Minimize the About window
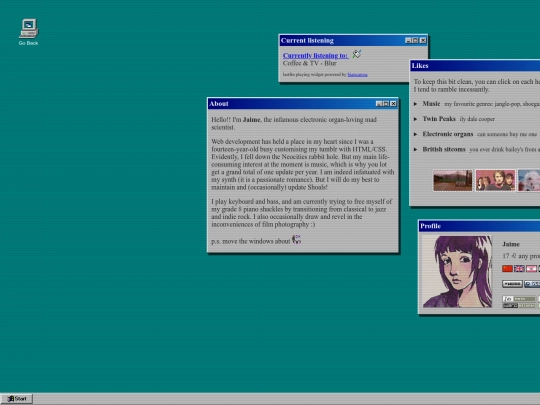The height and width of the screenshot is (405, 540). 379,104
